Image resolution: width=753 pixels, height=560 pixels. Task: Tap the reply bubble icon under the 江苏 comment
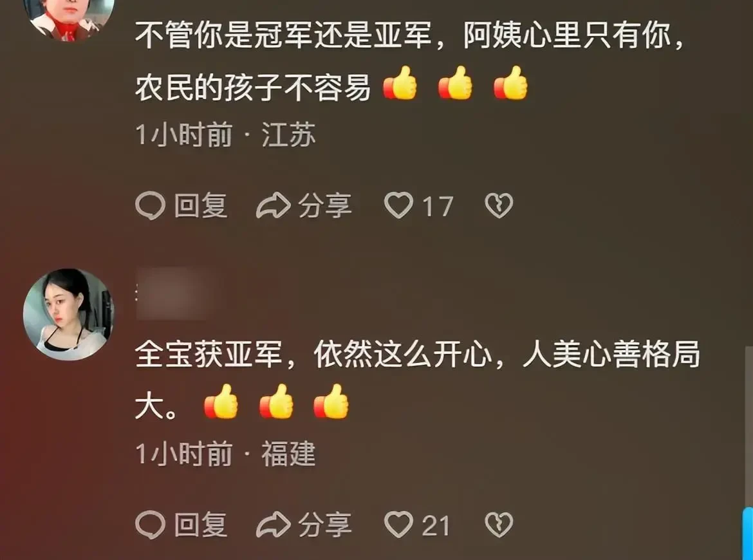151,206
